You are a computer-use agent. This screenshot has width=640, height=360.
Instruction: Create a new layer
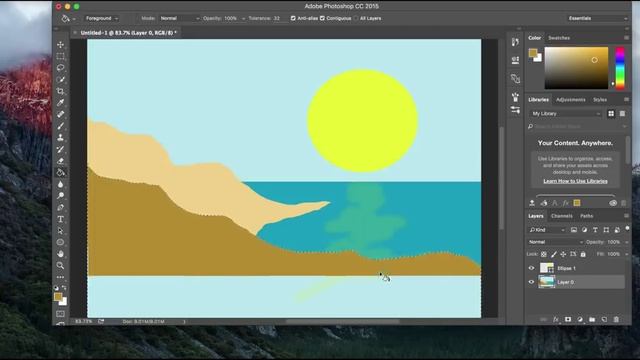pos(604,320)
